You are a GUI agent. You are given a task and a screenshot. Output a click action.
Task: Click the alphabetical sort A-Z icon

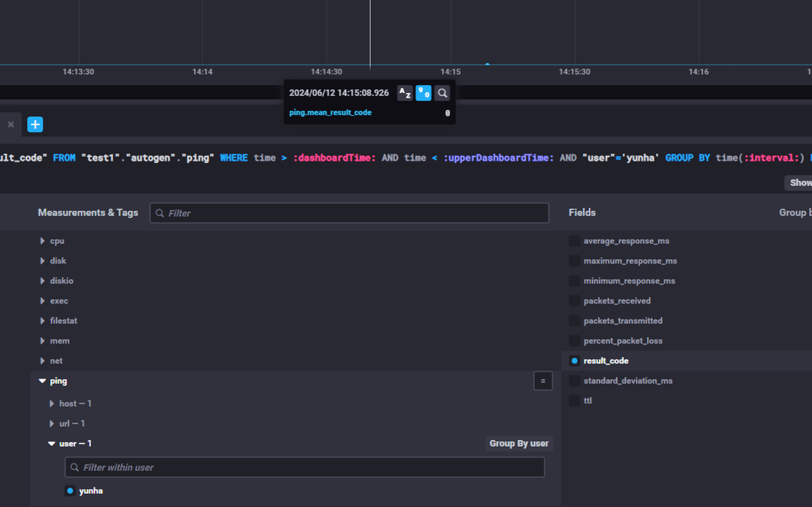pyautogui.click(x=404, y=93)
